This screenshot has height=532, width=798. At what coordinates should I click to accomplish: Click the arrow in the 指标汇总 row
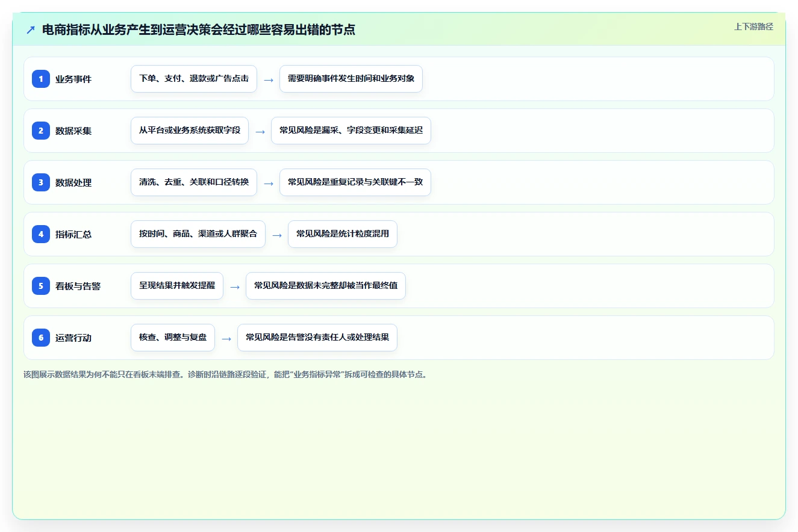tap(277, 235)
